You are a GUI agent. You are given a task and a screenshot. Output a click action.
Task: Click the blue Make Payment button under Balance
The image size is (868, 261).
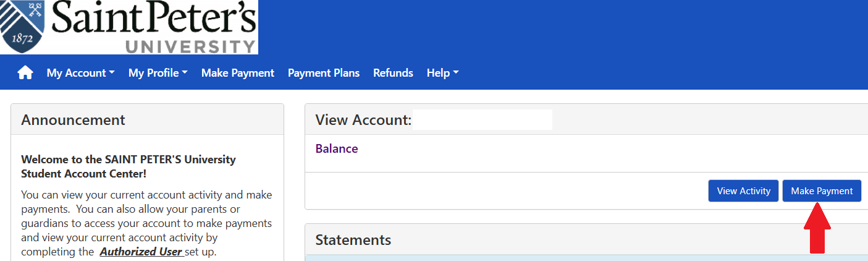821,191
